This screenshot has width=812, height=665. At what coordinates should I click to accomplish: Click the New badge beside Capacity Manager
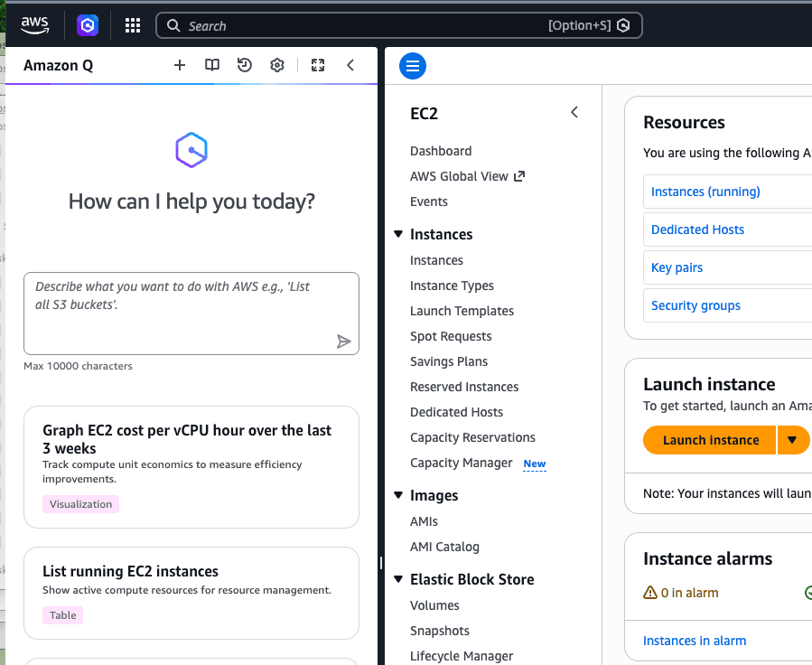pos(535,464)
